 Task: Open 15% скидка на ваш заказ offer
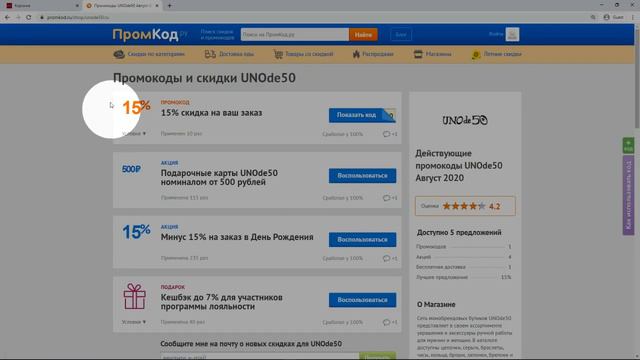click(211, 113)
